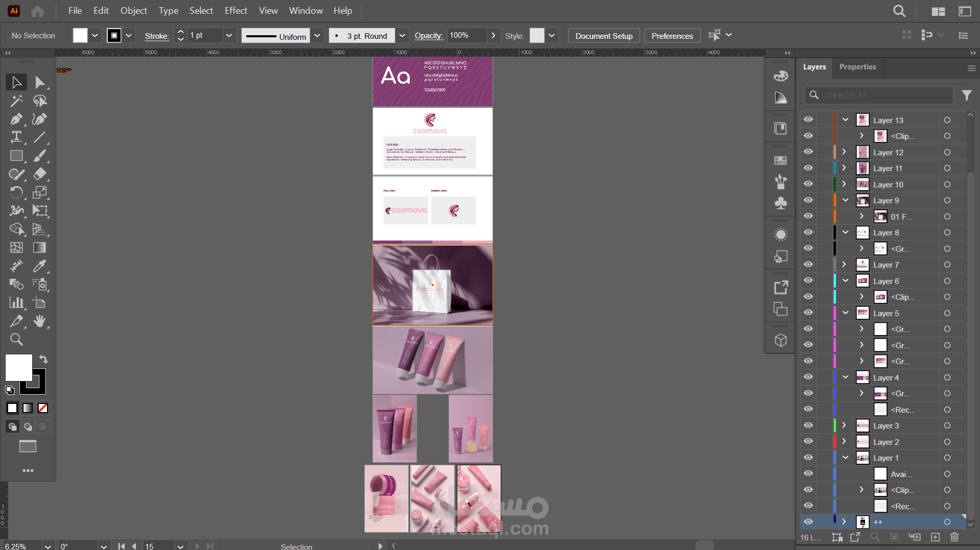
Task: Expand Layer 12 contents
Action: 844,152
